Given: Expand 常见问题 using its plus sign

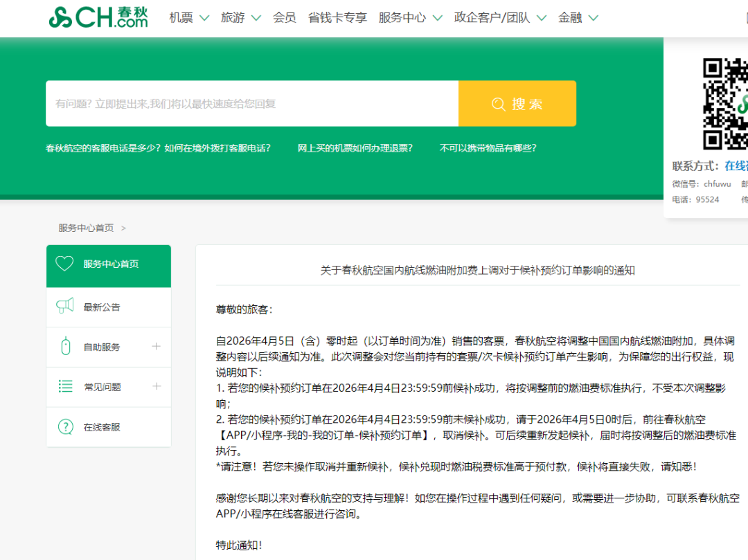Looking at the screenshot, I should coord(158,386).
